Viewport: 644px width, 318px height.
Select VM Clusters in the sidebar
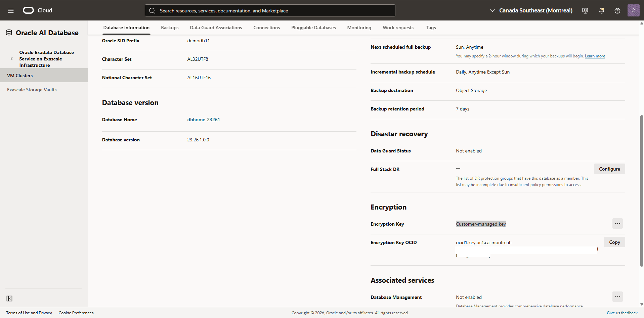[x=44, y=76]
